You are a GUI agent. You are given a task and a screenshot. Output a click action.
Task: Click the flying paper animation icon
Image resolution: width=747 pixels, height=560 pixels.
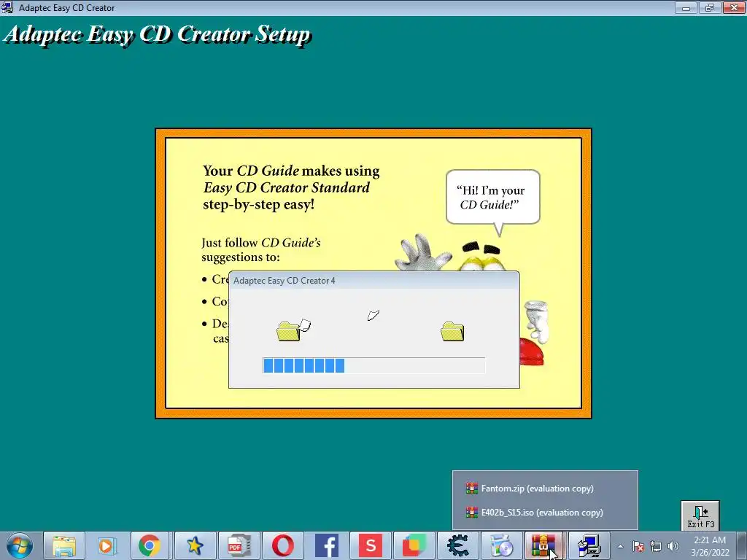373,315
